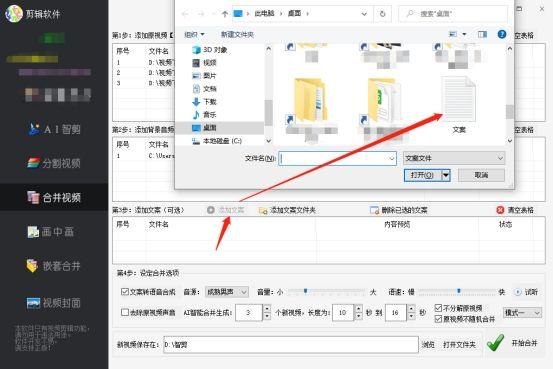The height and width of the screenshot is (369, 553).
Task: Open the view options dropdown arrow
Action: tap(464, 34)
